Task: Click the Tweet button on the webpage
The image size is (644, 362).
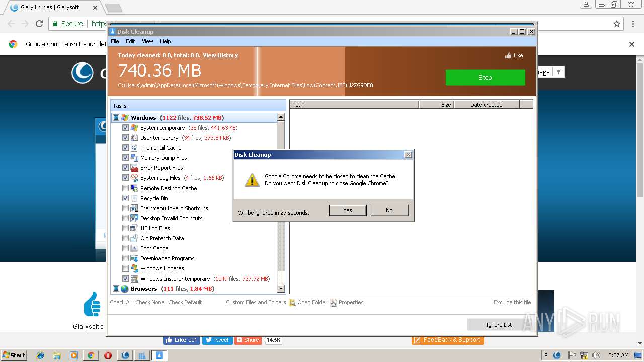Action: tap(217, 340)
